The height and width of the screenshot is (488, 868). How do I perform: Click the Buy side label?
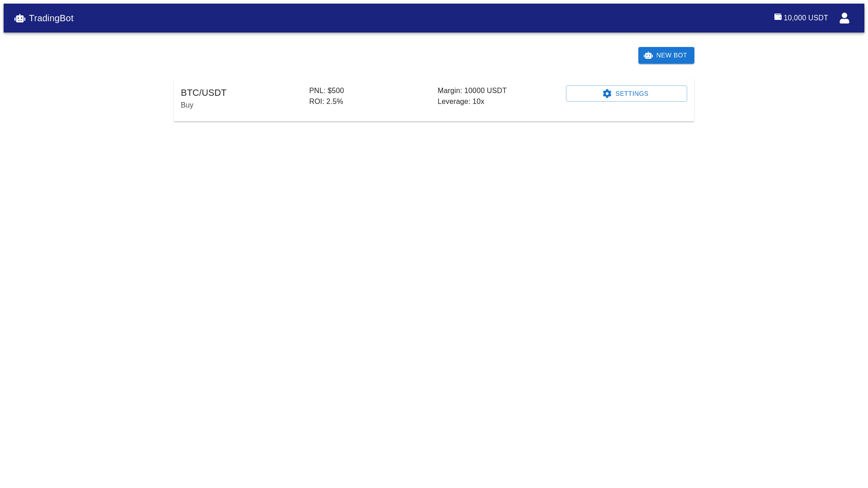pyautogui.click(x=187, y=105)
